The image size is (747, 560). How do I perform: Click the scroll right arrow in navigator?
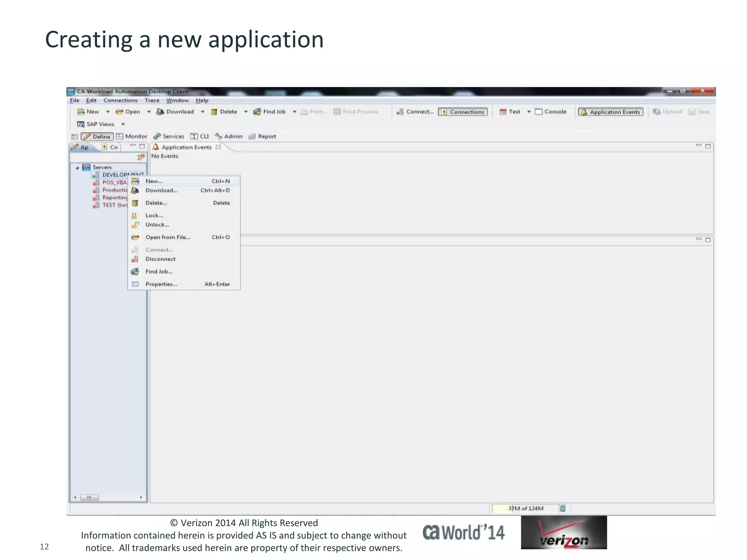(x=141, y=497)
